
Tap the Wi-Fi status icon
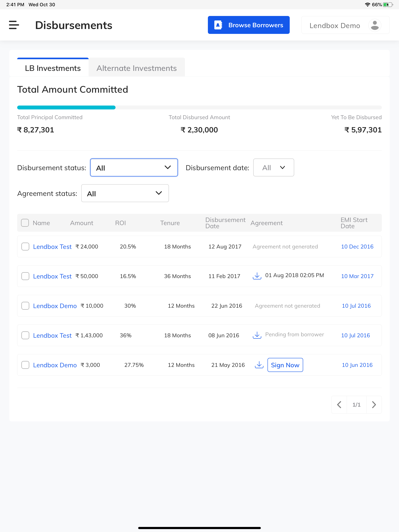tap(367, 4)
